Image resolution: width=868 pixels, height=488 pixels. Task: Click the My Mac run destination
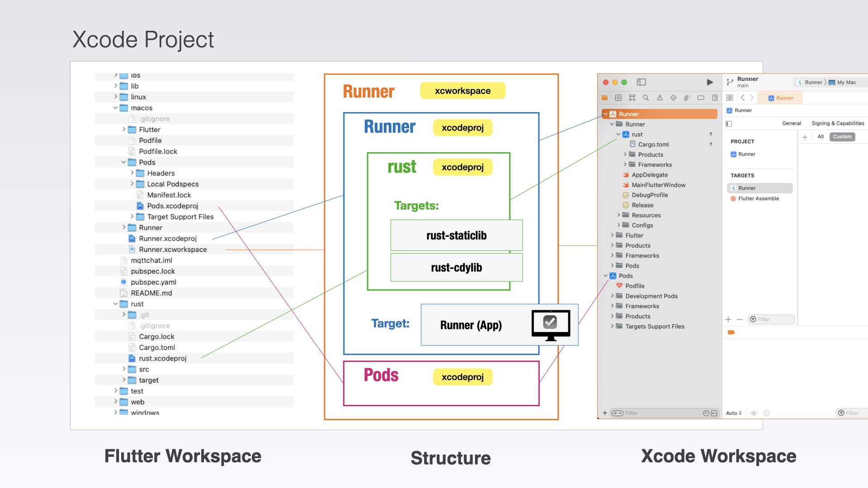point(846,82)
